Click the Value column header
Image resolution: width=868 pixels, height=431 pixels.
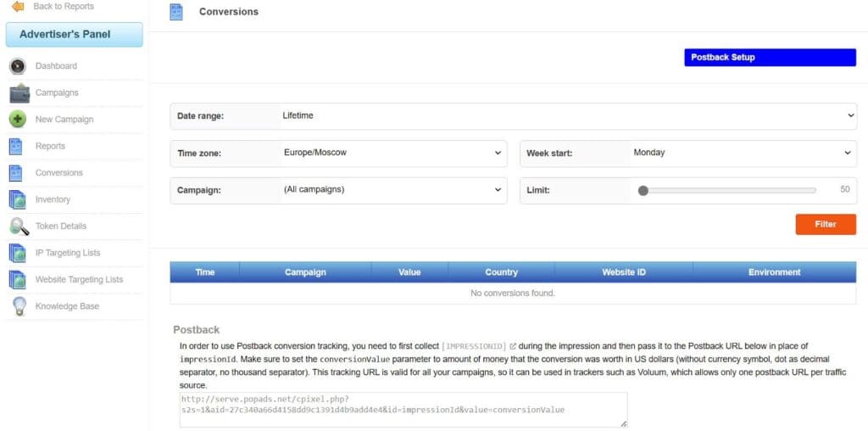[409, 272]
